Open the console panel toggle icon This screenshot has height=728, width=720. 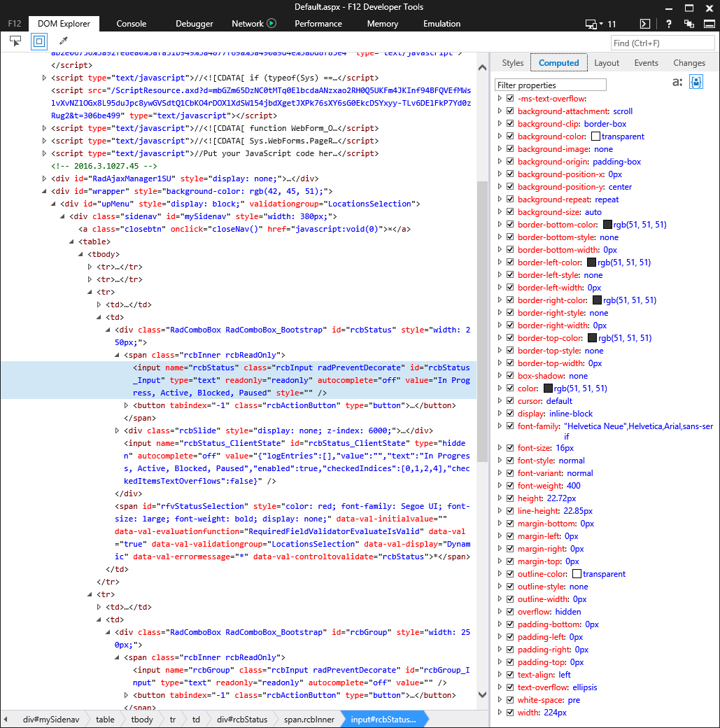645,24
